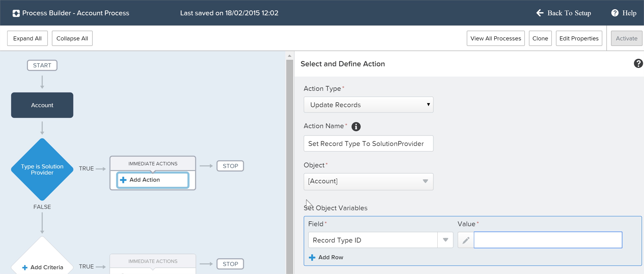Screen dimensions: 644x274
Task: Open View All Processes
Action: coord(496,38)
